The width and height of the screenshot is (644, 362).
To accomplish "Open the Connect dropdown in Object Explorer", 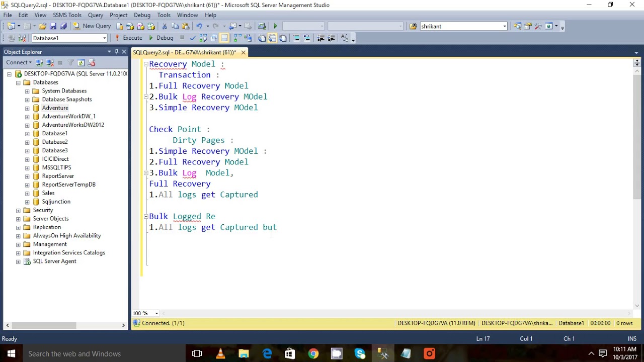I will tap(19, 62).
